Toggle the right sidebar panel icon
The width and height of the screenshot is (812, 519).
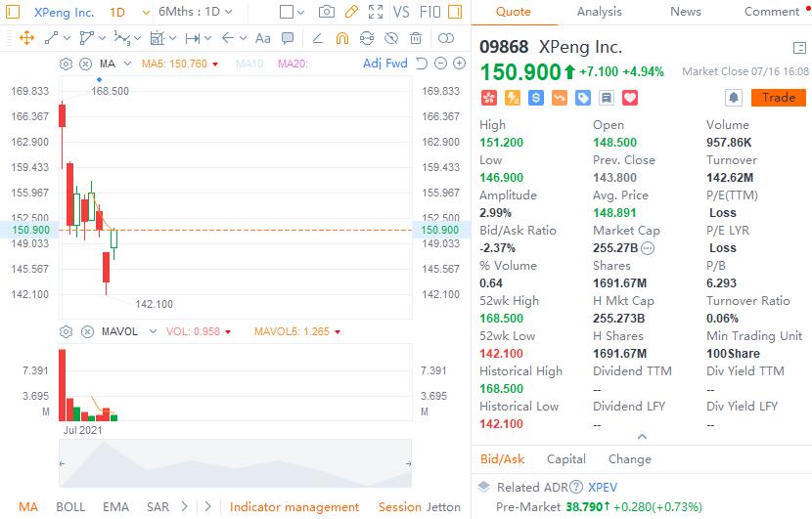[x=455, y=12]
